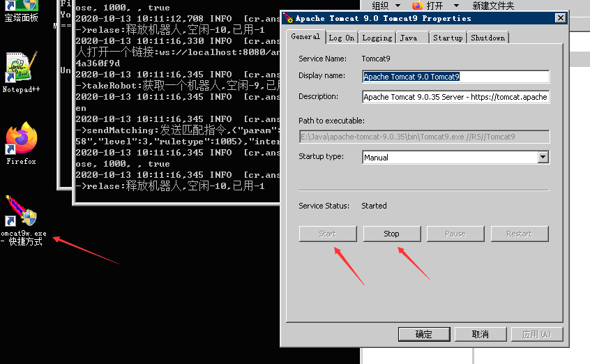Screen dimensions: 590x364
Task: Expand the Startup type dropdown arrow
Action: tap(543, 157)
